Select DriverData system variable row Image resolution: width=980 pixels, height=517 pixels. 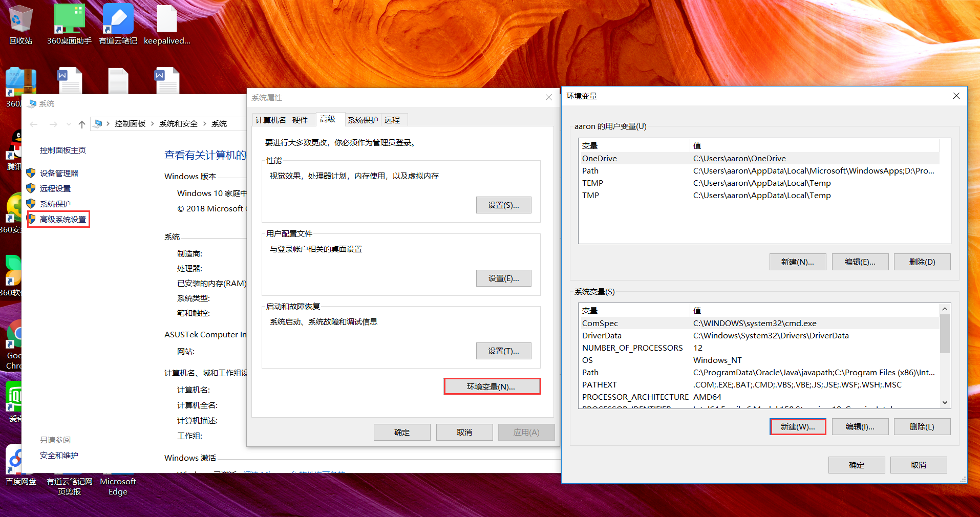(x=759, y=335)
